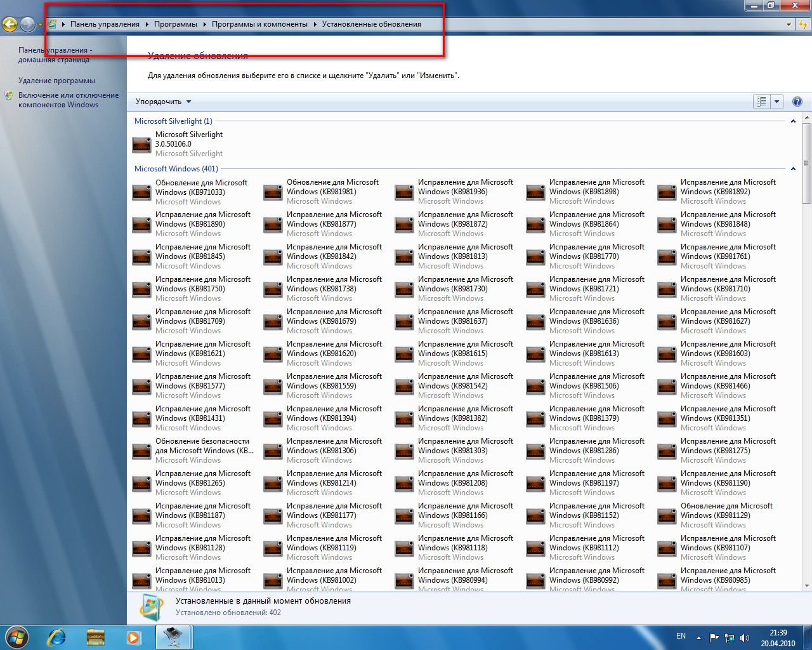Open help with the question mark icon
Viewport: 812px width, 650px height.
pyautogui.click(x=797, y=102)
